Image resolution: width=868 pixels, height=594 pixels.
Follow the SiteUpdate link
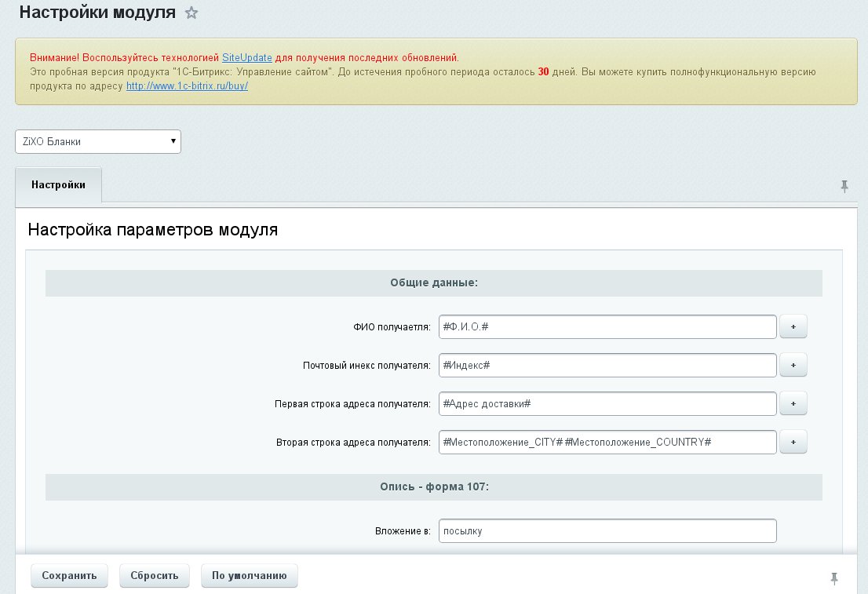[247, 58]
